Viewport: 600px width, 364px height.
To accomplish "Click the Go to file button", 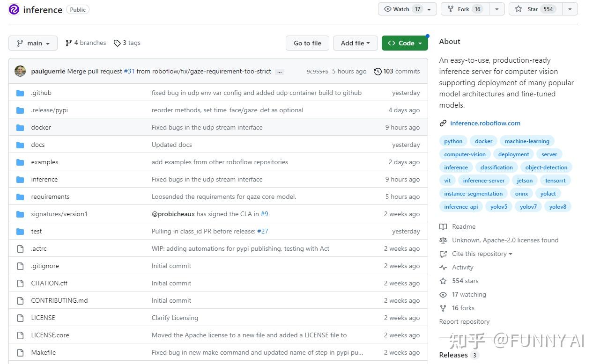I will 307,43.
